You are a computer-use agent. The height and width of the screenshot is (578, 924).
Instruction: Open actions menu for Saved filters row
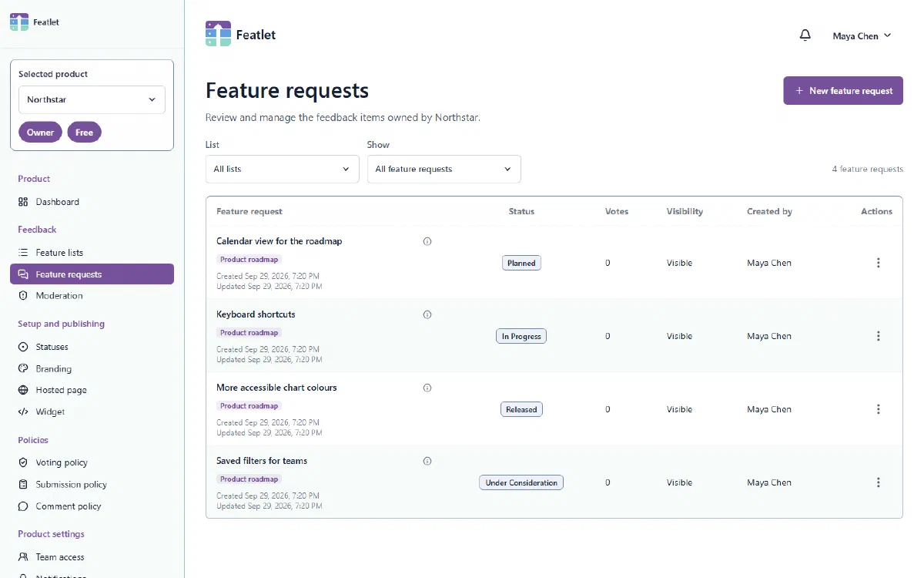click(879, 482)
